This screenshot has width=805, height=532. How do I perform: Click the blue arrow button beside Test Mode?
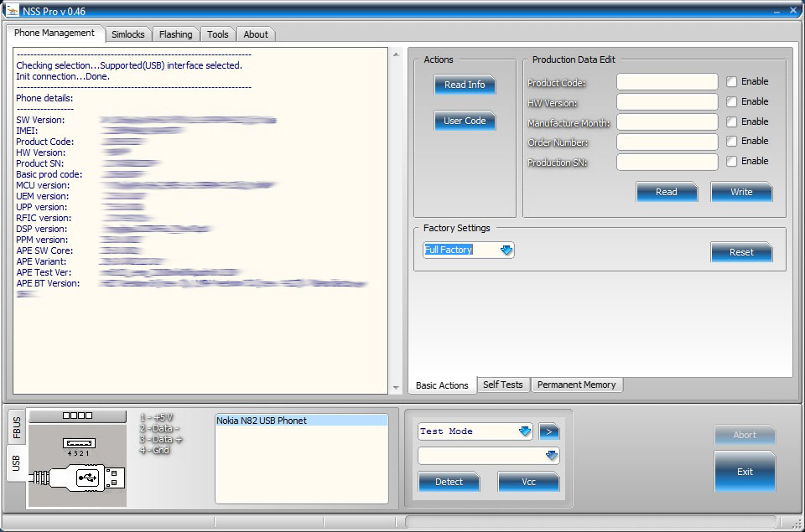(x=551, y=431)
